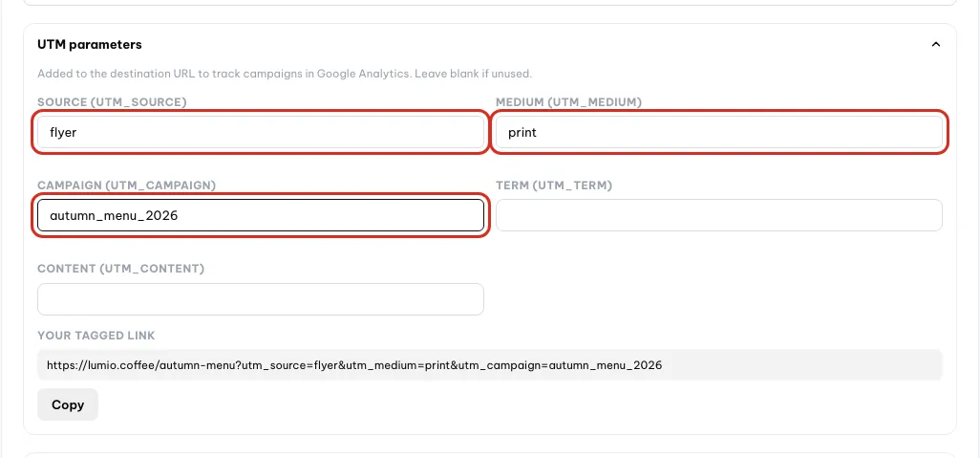Click the CAMPAIGN (UTM_CAMPAIGN) label

(126, 185)
